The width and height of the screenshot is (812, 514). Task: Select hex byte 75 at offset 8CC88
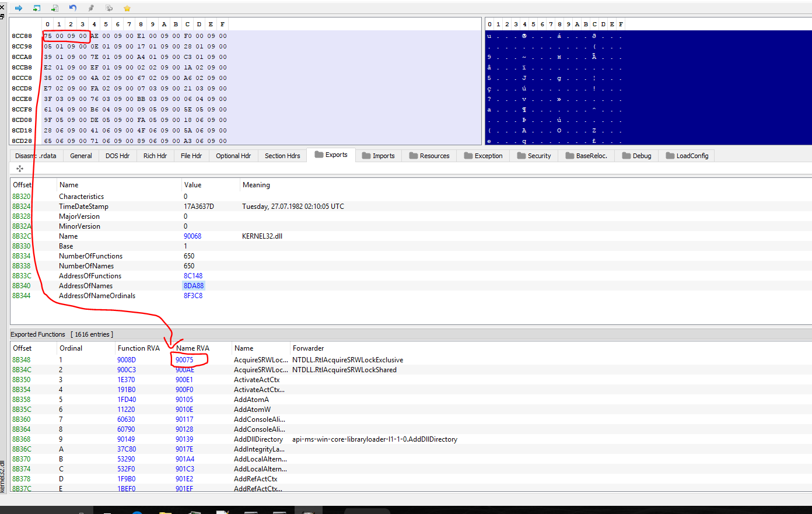(x=47, y=36)
